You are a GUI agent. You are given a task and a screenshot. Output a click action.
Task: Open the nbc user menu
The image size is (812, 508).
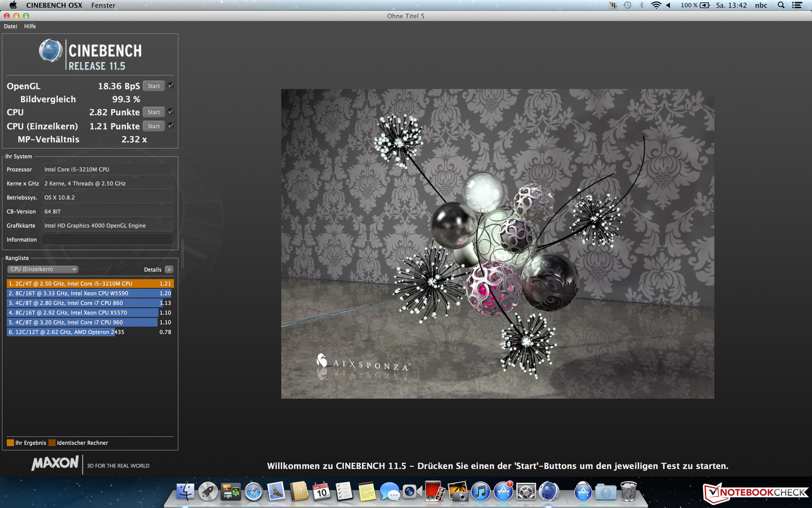[x=761, y=5]
